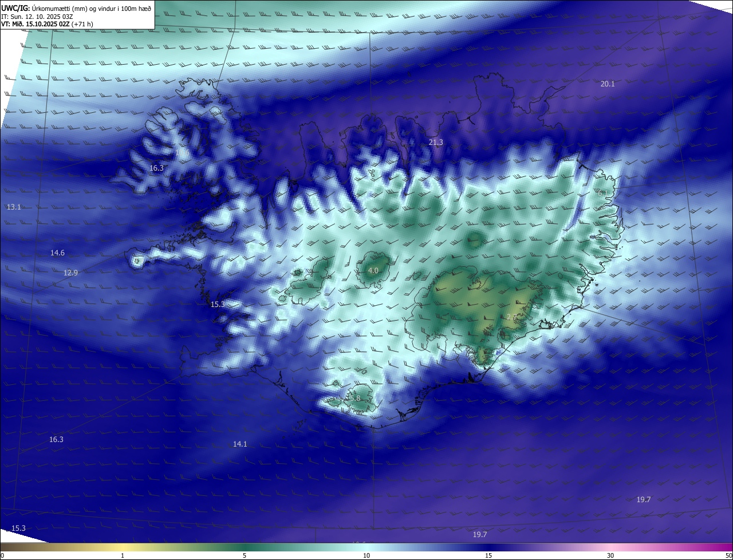Click the yellow section of the colorbar
The image size is (733, 560).
(123, 547)
